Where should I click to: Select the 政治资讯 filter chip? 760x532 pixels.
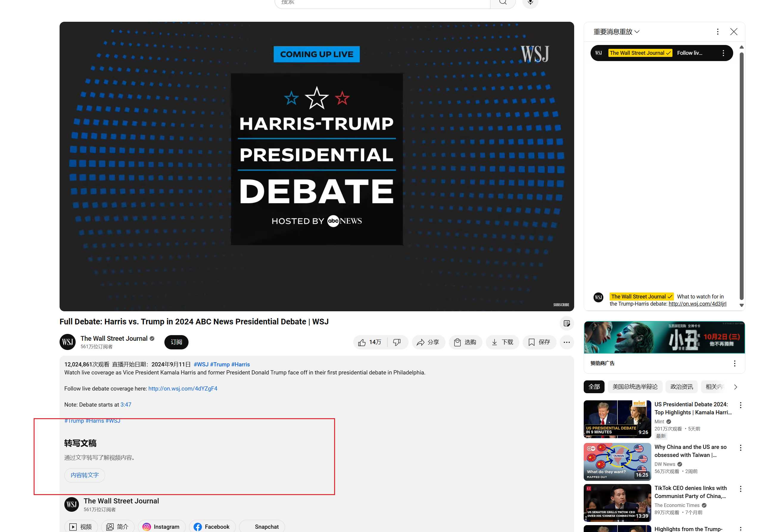(681, 387)
